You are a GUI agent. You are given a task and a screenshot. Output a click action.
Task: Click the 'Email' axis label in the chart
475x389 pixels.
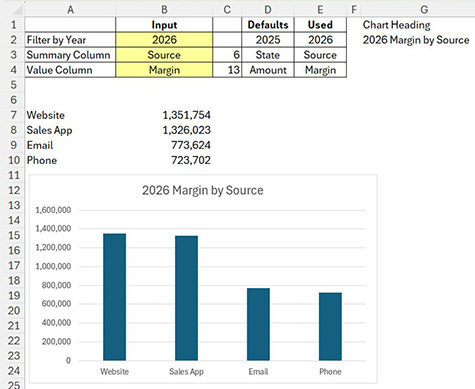click(258, 372)
